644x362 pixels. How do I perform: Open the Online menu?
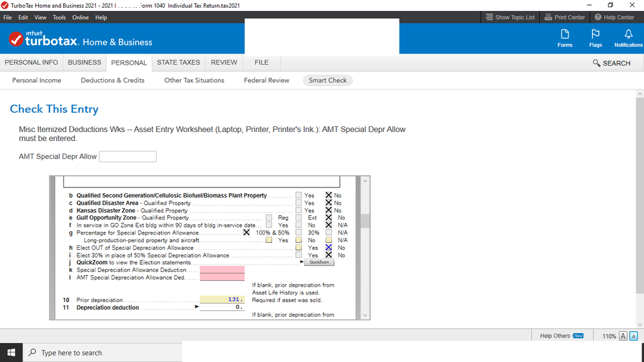pyautogui.click(x=81, y=17)
